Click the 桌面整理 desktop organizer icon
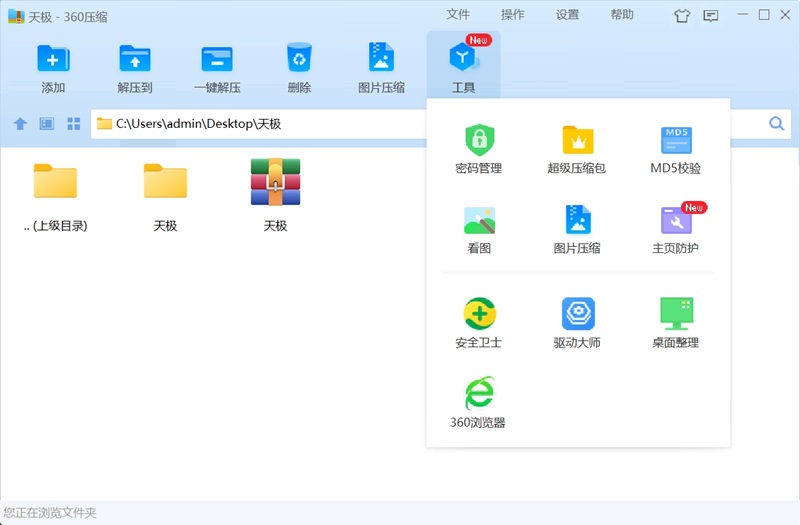The image size is (800, 525). click(676, 314)
